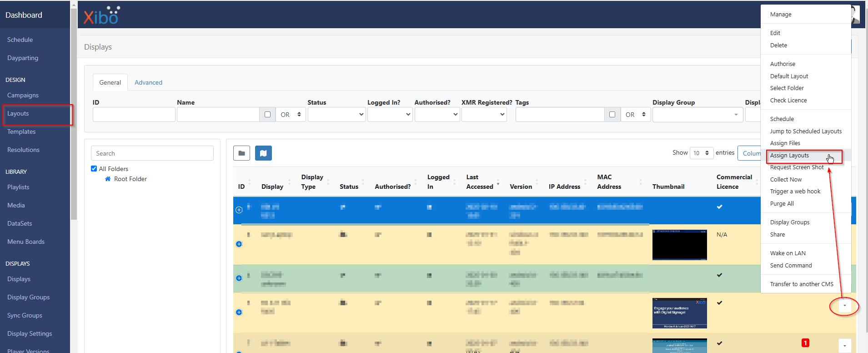Click the commercial licence checkmark in green row
868x353 pixels.
(719, 275)
